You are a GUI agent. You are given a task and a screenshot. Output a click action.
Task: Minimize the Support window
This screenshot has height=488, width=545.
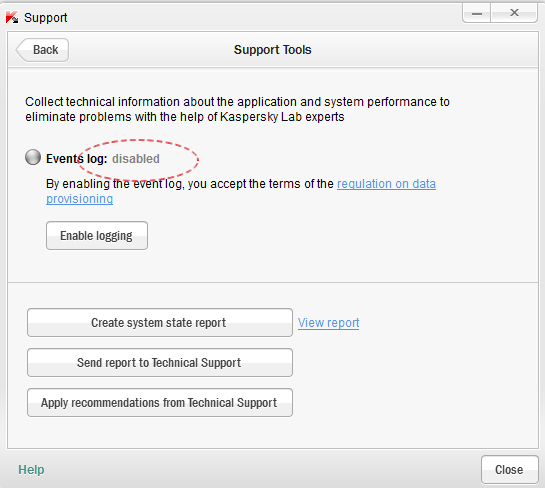[x=477, y=14]
